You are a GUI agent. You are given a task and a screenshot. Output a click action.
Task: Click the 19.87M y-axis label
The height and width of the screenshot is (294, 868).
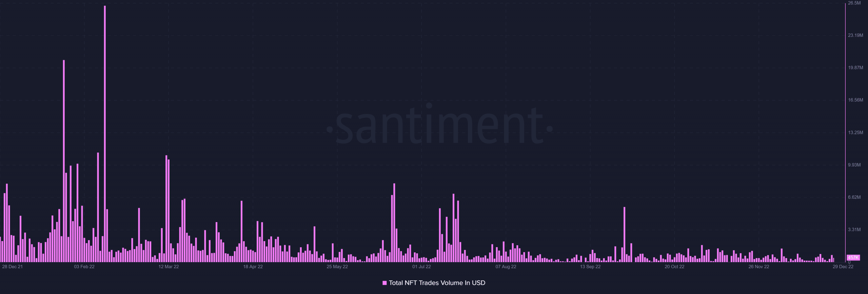coord(855,68)
